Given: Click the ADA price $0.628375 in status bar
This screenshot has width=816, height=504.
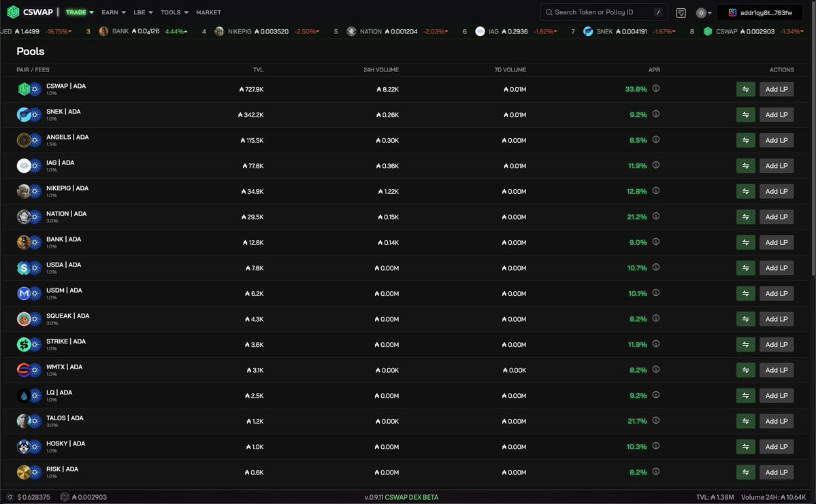Looking at the screenshot, I should [28, 497].
